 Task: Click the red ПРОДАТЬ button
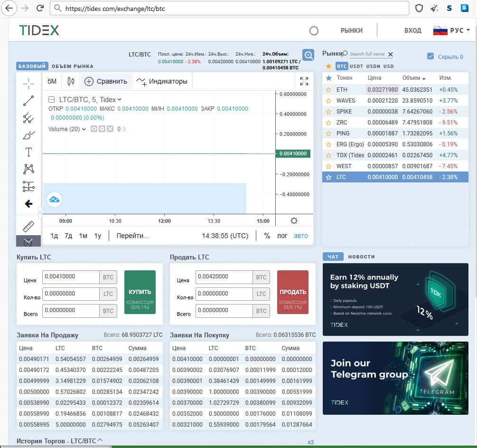point(293,292)
